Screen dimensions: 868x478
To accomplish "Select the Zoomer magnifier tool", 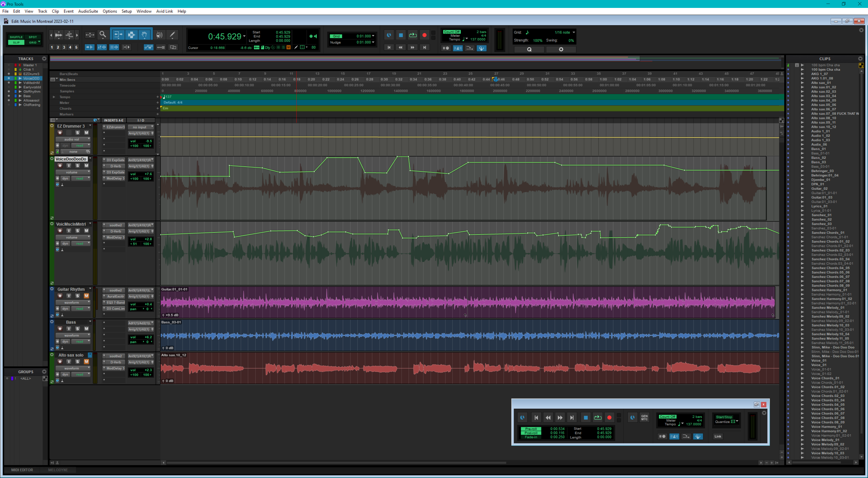I will point(103,35).
